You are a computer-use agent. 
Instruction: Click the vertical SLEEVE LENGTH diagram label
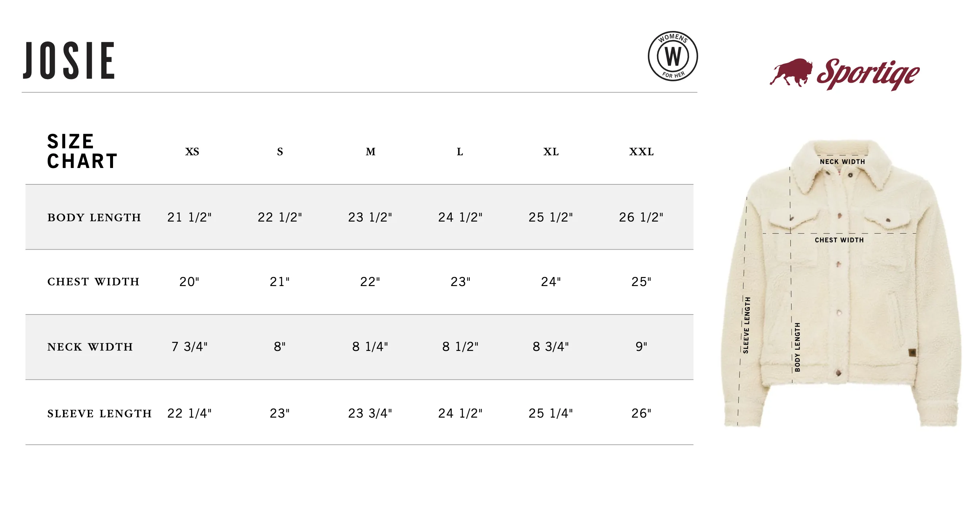coord(747,325)
